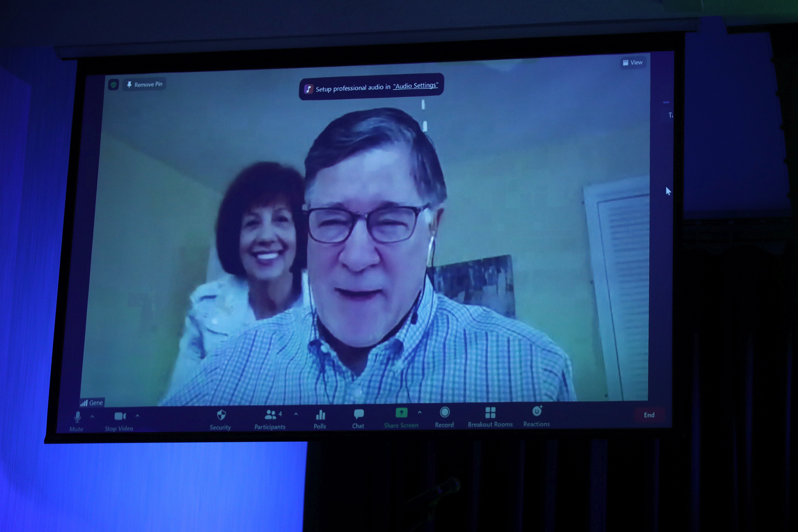Open the "Audio Settings" link
798x532 pixels.
coord(415,85)
